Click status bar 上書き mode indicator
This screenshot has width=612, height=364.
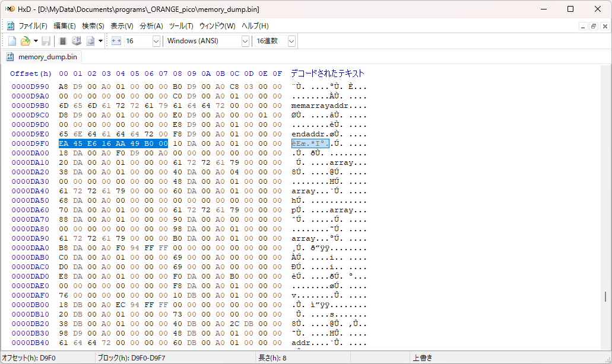[423, 357]
